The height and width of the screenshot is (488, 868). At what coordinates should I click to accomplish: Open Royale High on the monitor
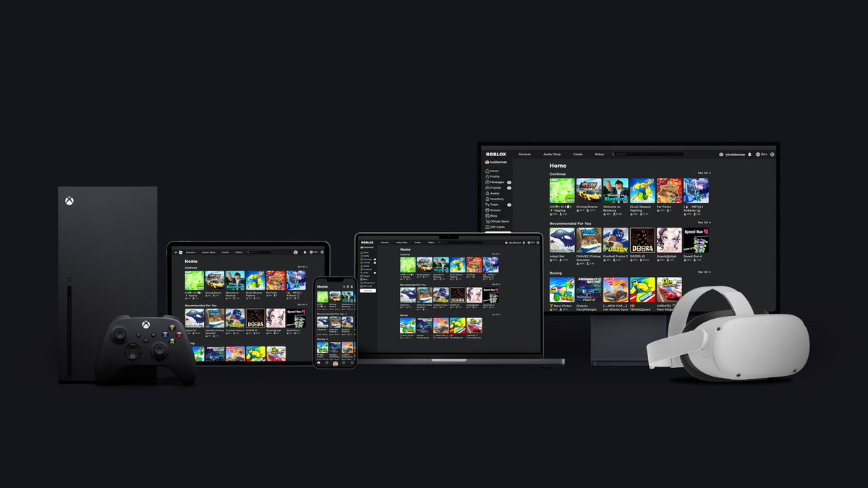669,240
